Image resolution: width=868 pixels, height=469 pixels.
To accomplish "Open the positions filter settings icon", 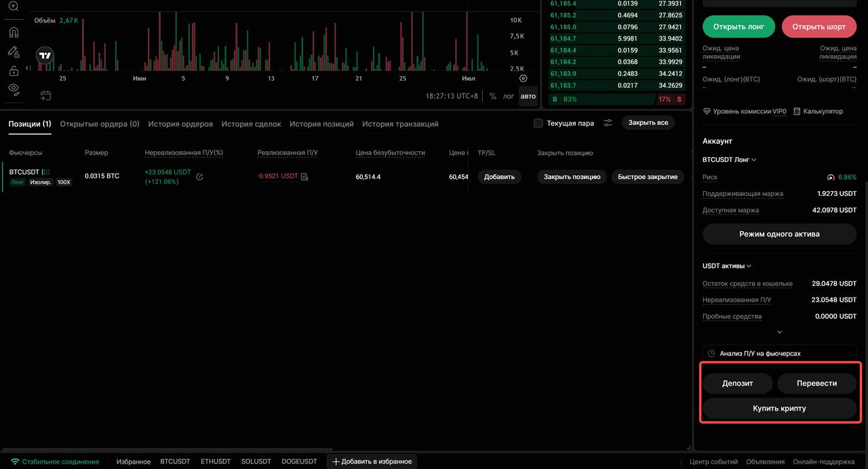I will (x=608, y=123).
